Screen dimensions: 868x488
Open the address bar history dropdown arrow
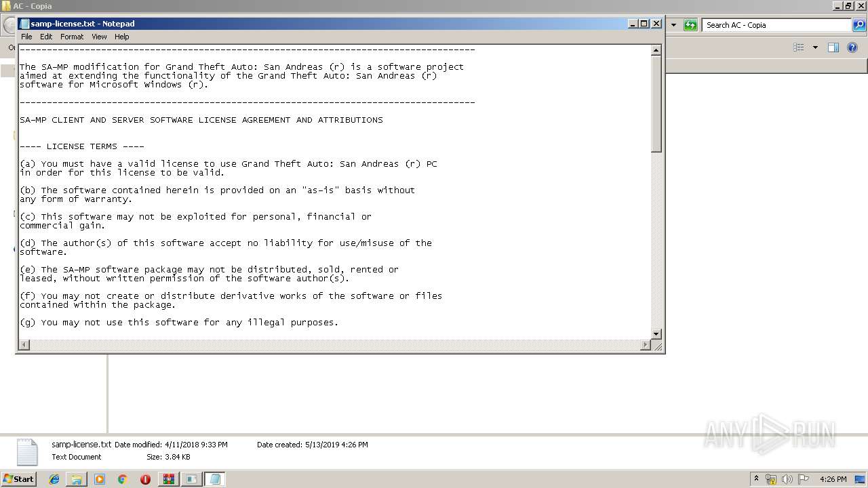click(673, 25)
